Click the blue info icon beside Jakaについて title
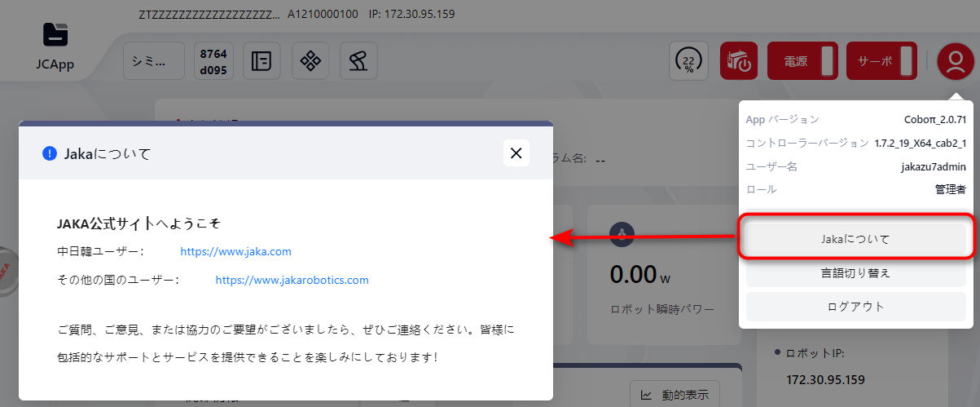The width and height of the screenshot is (980, 407). pos(50,153)
